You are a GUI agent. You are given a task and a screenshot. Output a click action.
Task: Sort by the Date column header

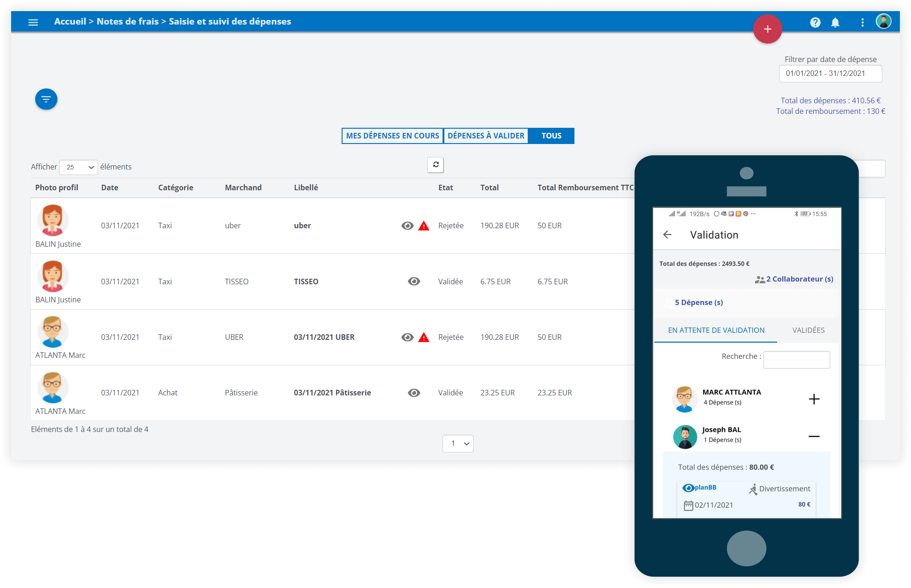110,188
